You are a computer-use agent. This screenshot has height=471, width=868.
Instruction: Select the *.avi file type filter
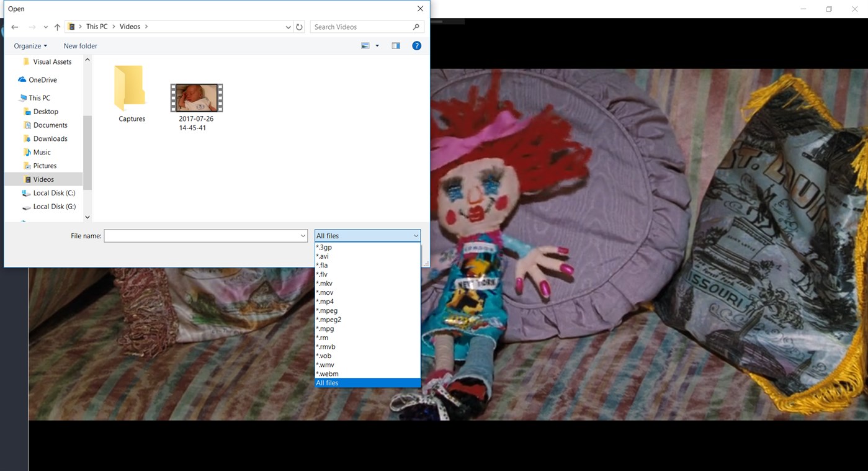coord(323,256)
